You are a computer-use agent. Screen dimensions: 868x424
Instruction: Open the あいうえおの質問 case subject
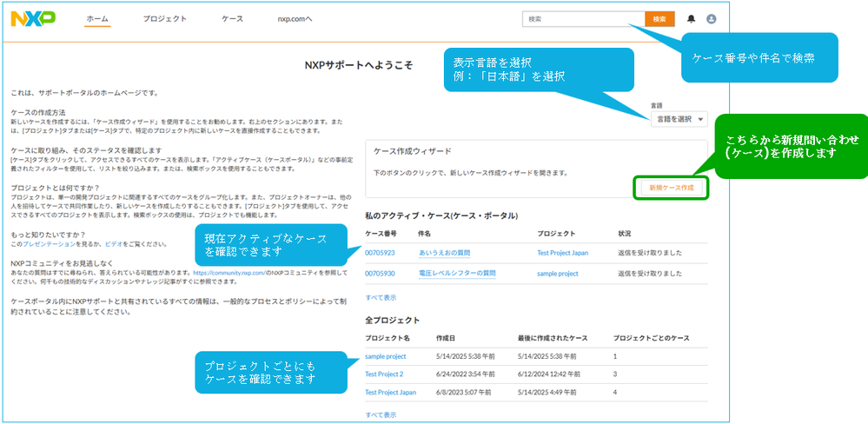445,253
